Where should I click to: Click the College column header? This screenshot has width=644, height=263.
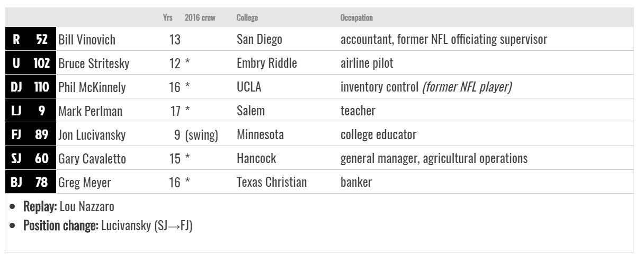point(247,18)
